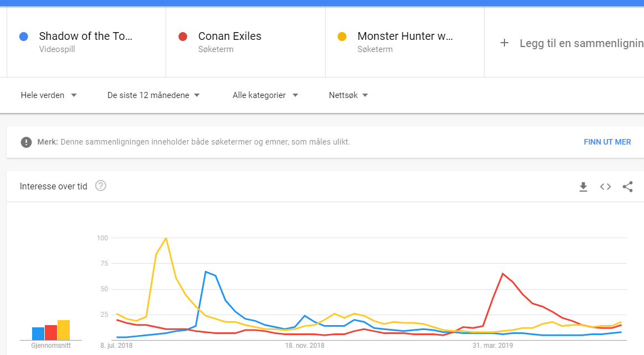The width and height of the screenshot is (644, 355).
Task: Click the download CSV icon
Action: [583, 187]
